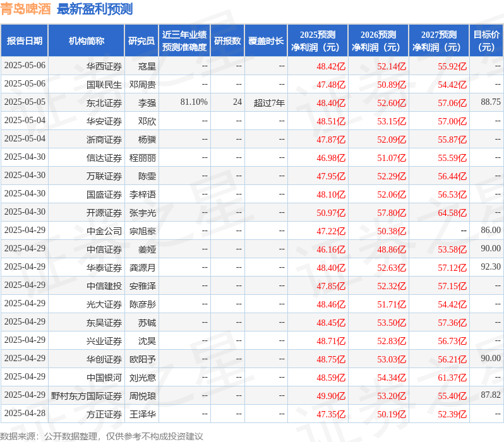Viewport: 504px width, 442px height.
Task: Click the 88.75 target price
Action: pyautogui.click(x=491, y=102)
